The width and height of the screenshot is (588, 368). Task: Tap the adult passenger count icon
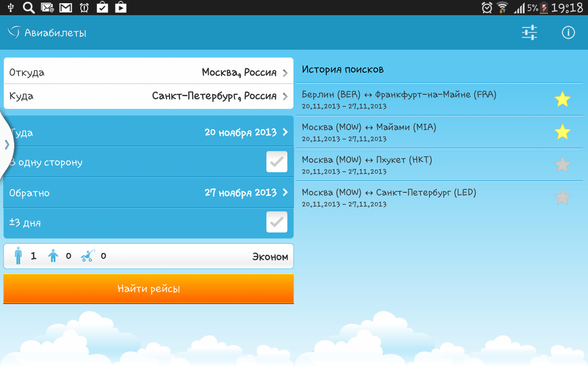coord(18,256)
